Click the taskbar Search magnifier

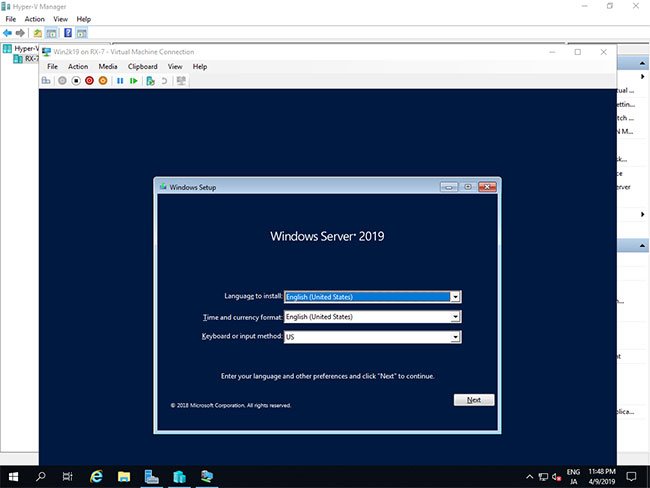41,477
